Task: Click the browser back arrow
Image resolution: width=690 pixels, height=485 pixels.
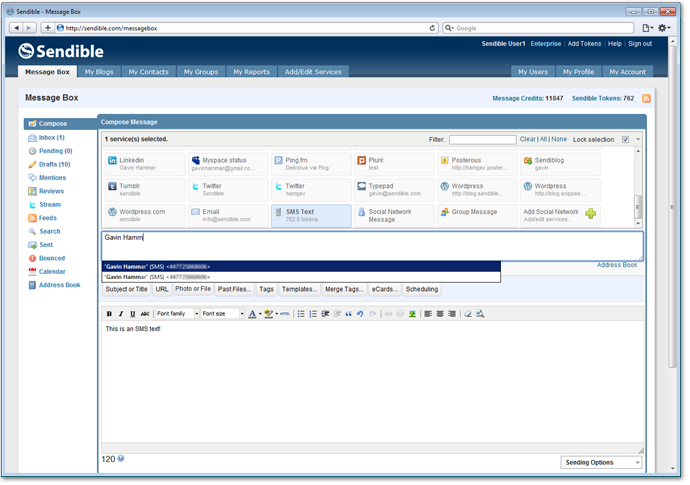Action: (17, 28)
